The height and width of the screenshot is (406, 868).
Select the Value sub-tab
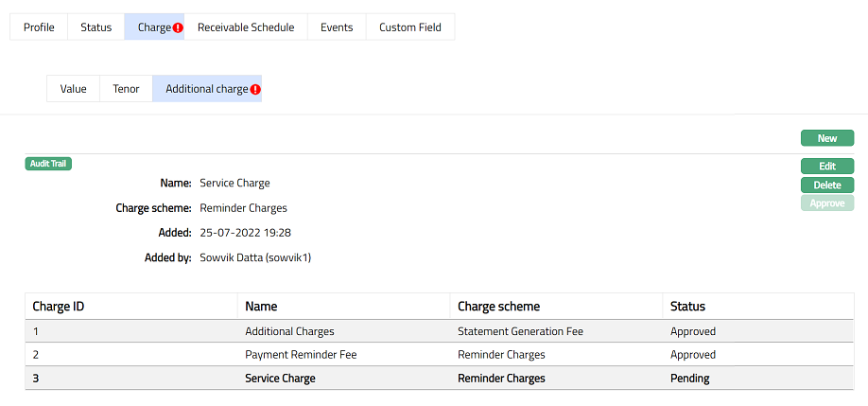[x=73, y=89]
